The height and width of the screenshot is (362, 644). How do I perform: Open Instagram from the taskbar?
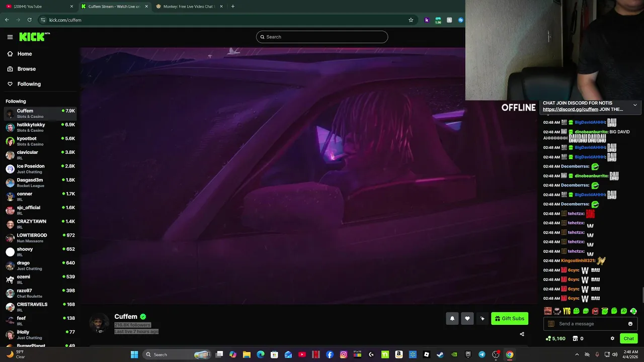[x=344, y=354]
